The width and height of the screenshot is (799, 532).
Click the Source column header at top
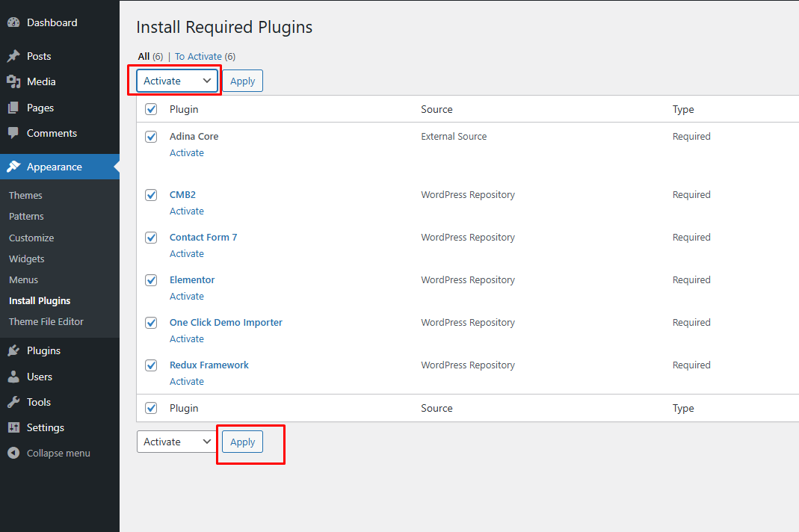[x=436, y=109]
